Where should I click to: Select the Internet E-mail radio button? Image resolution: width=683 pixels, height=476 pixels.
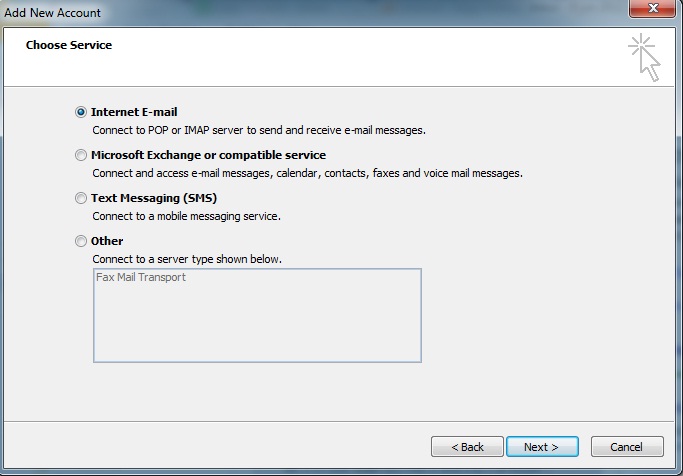(81, 113)
